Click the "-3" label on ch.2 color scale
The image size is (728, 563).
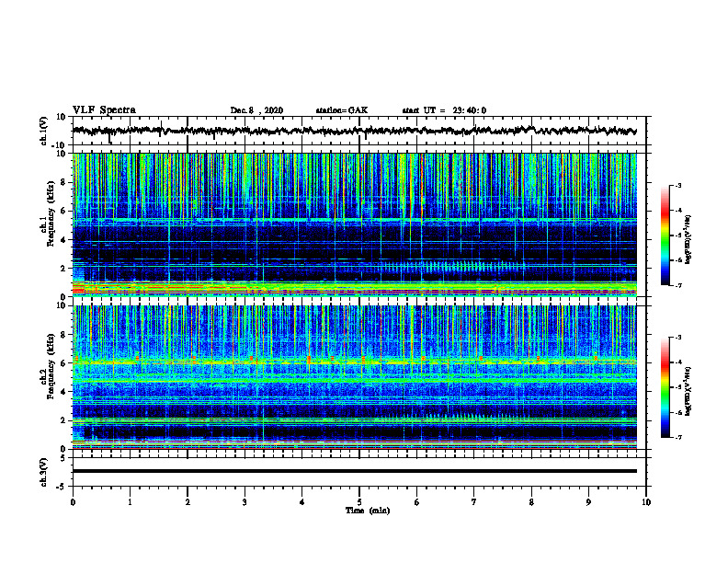(677, 338)
